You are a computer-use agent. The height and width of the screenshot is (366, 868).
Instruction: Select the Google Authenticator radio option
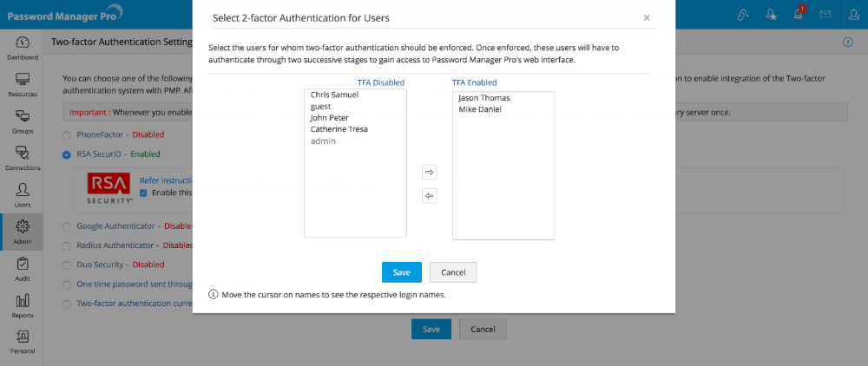coord(67,226)
